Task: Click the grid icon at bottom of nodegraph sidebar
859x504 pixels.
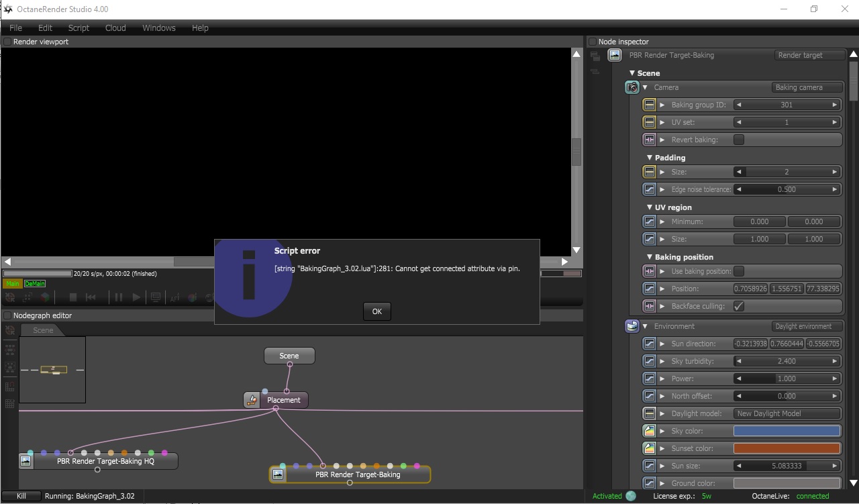Action: tap(10, 404)
